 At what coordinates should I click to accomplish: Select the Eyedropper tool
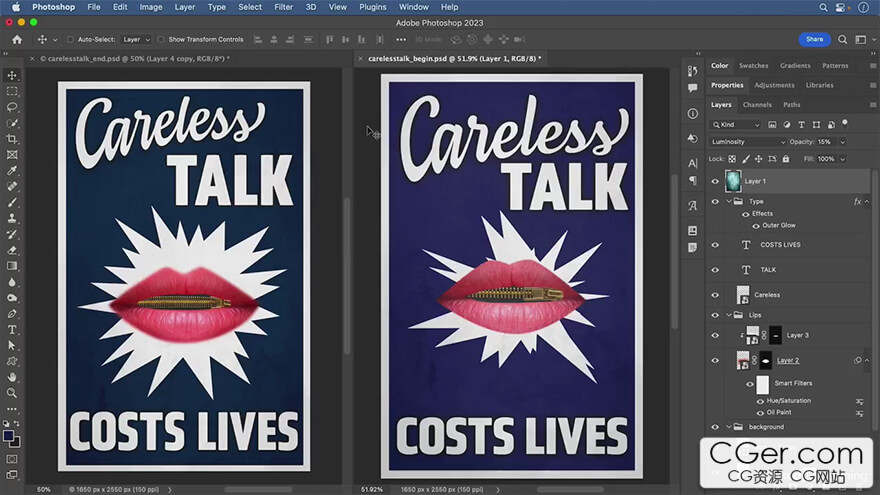tap(12, 170)
